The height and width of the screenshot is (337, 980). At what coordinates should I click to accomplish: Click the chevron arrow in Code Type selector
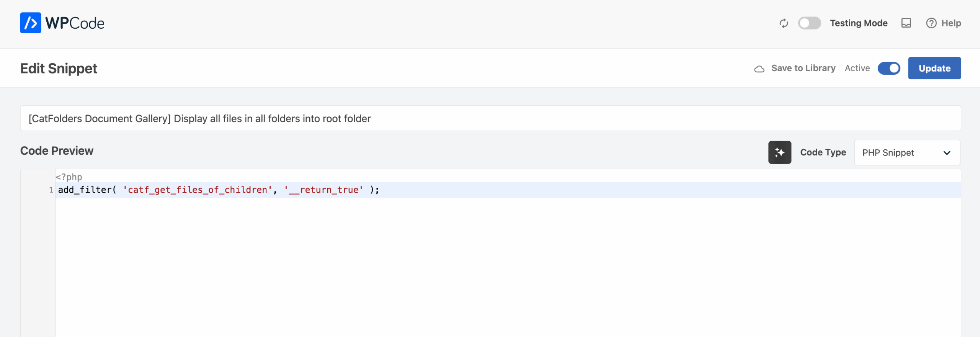[x=947, y=153]
